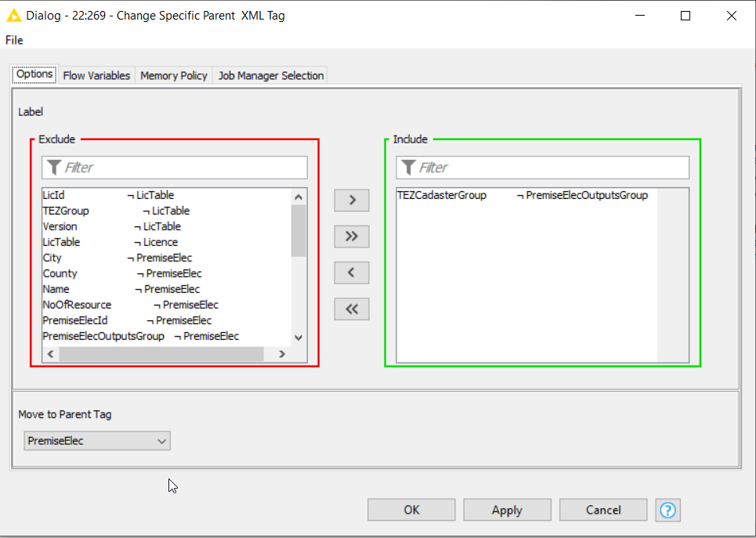This screenshot has width=756, height=538.
Task: Open the Move to Parent Tag dropdown
Action: click(x=97, y=441)
